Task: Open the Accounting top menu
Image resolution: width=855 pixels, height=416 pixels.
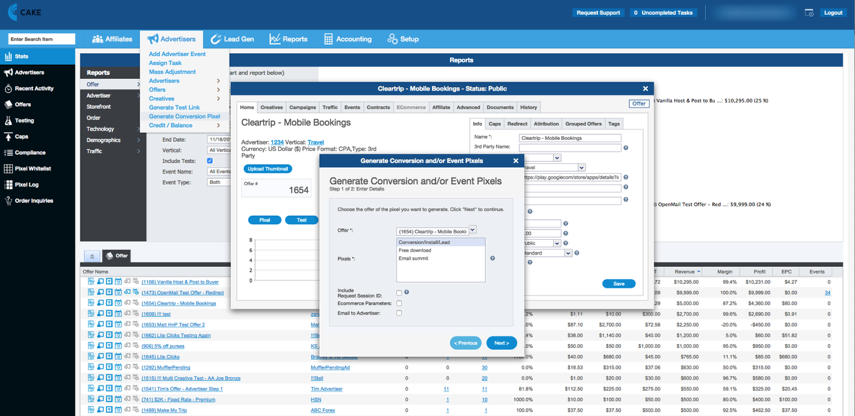Action: (348, 39)
